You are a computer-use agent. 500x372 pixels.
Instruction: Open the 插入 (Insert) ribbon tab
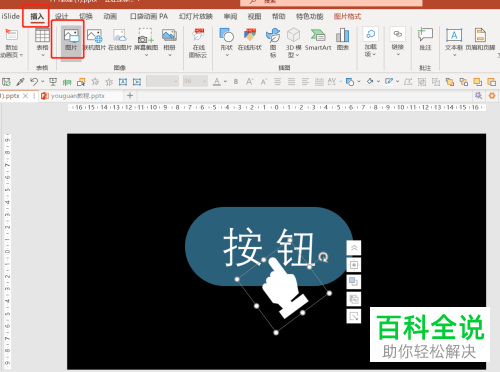(37, 16)
